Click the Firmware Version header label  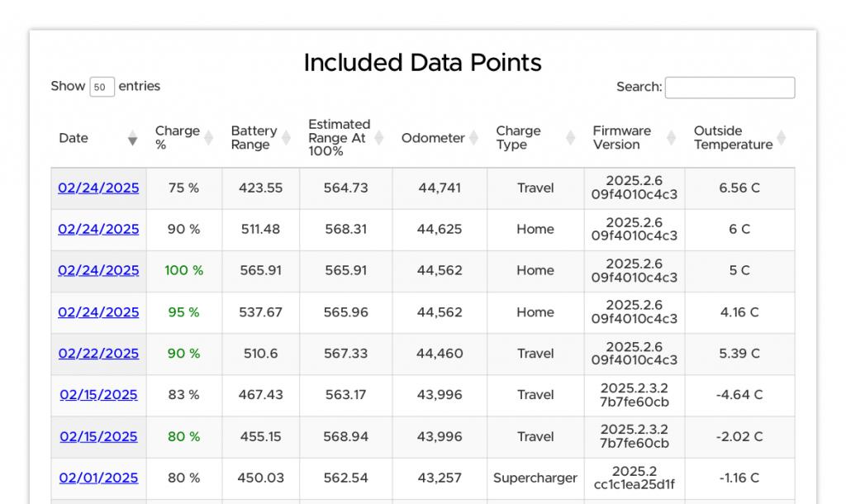[x=621, y=138]
